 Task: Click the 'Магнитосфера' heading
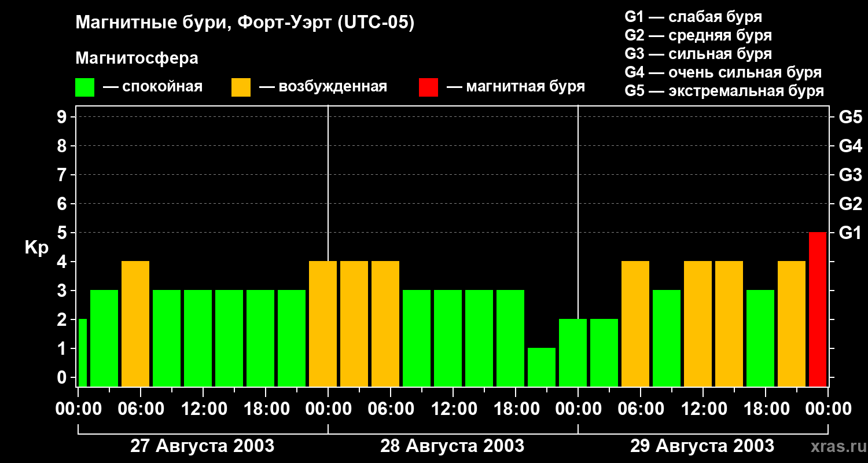[137, 58]
